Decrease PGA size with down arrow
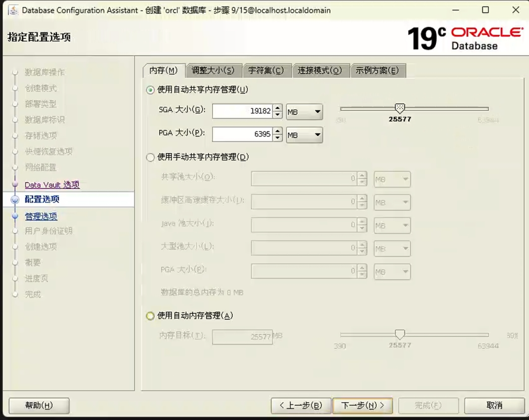This screenshot has width=529, height=420. (x=278, y=138)
